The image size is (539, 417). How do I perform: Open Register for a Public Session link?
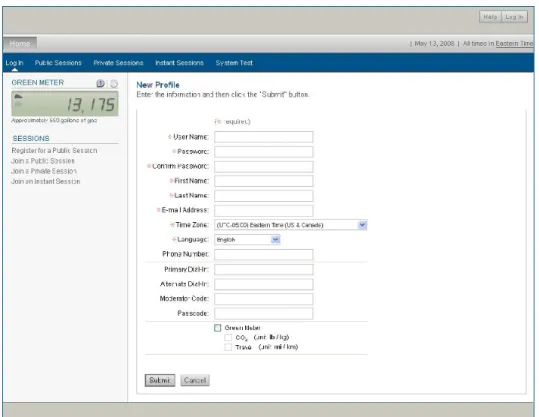(x=54, y=151)
